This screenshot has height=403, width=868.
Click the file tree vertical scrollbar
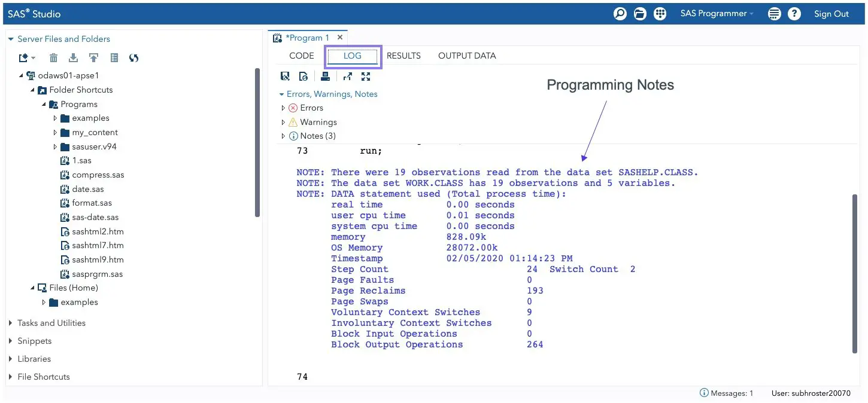coord(257,142)
